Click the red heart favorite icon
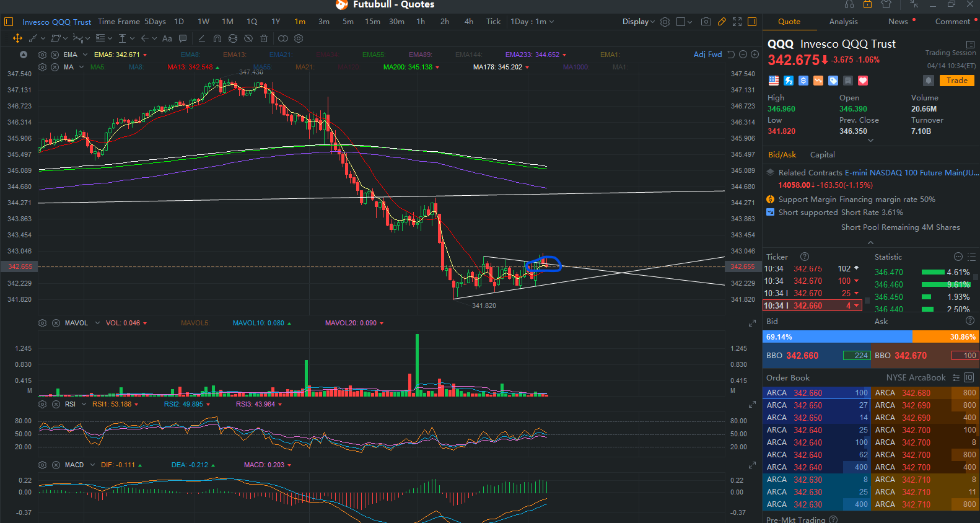980x523 pixels. tap(863, 81)
